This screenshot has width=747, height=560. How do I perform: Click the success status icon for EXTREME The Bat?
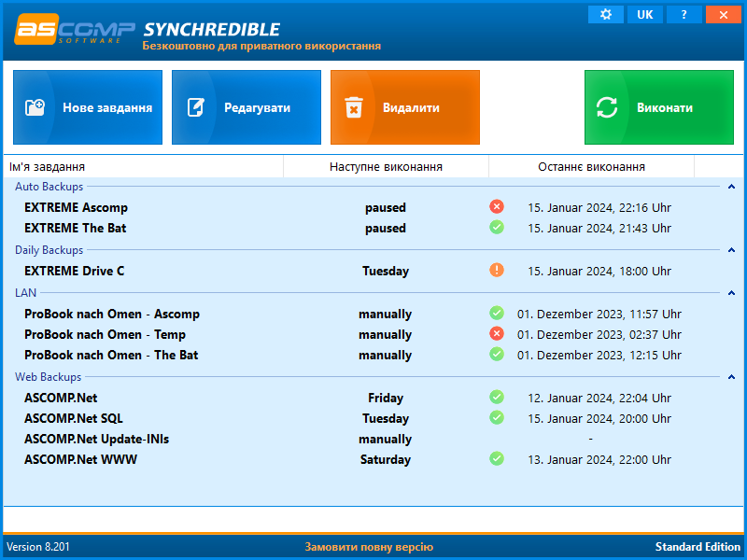click(497, 227)
